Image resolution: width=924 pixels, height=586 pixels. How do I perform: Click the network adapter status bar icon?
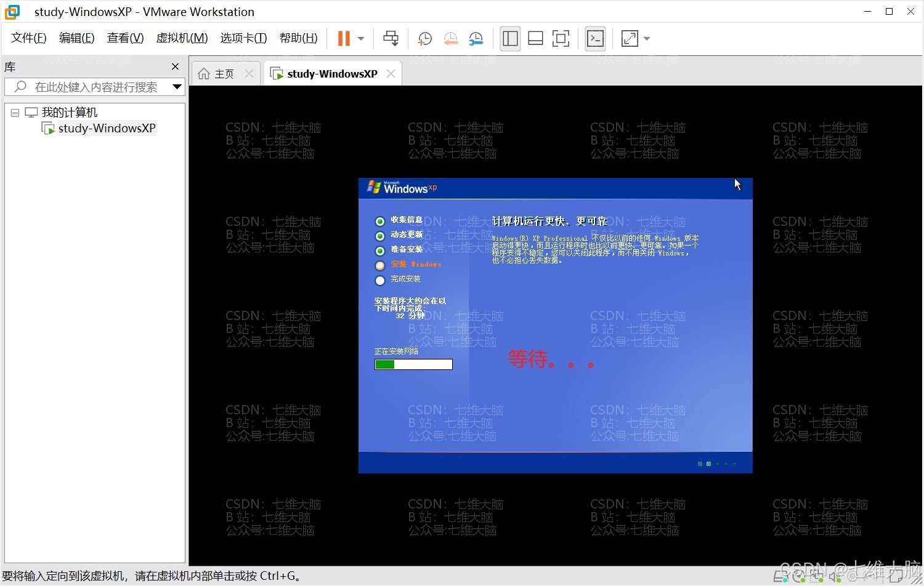pos(817,577)
